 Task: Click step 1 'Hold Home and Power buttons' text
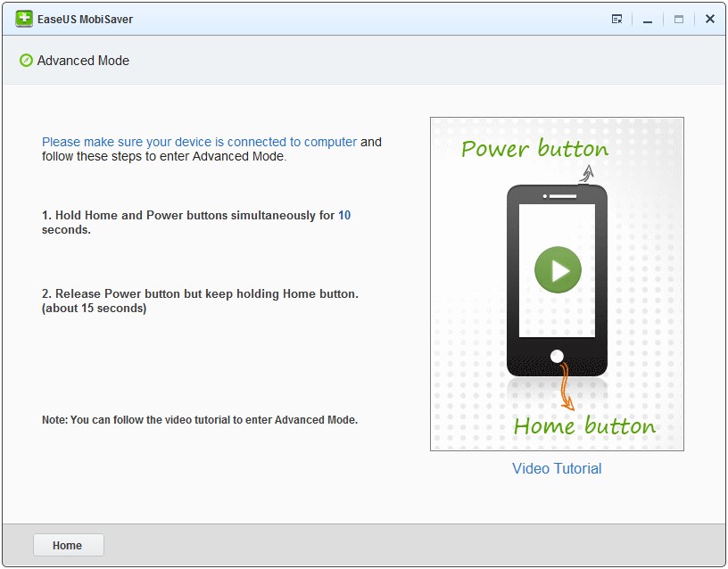pyautogui.click(x=196, y=222)
